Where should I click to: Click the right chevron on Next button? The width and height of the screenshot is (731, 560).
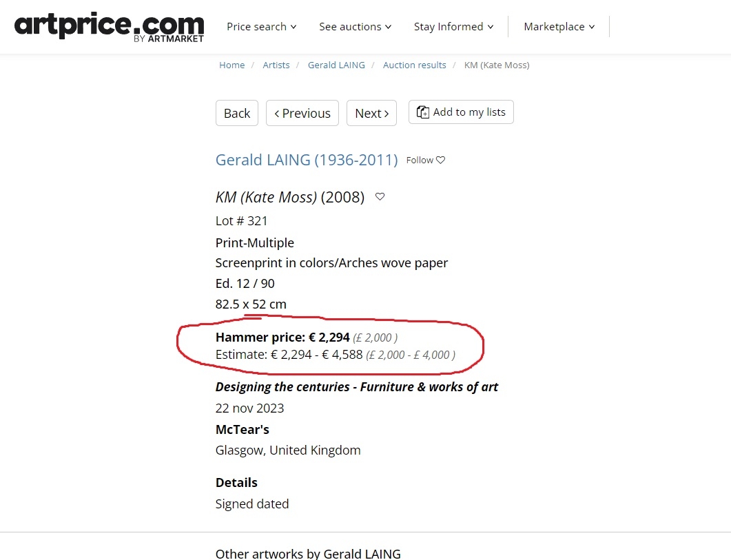point(386,113)
